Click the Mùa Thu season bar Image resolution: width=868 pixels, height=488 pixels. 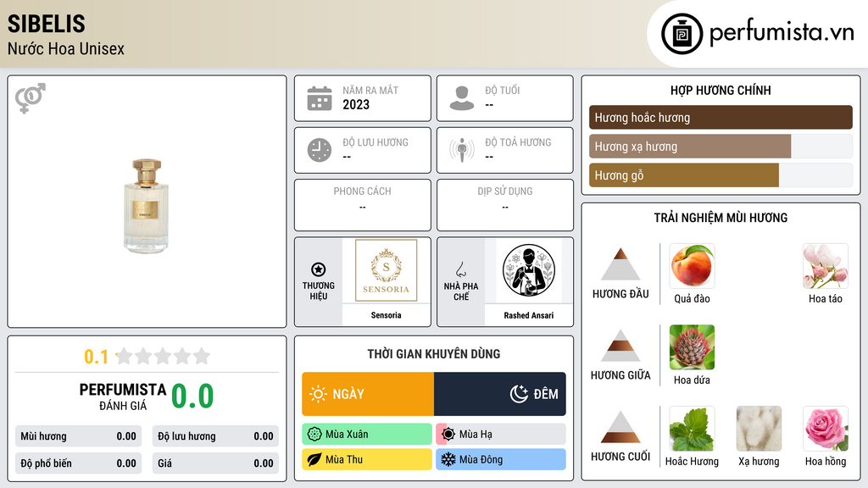367,459
